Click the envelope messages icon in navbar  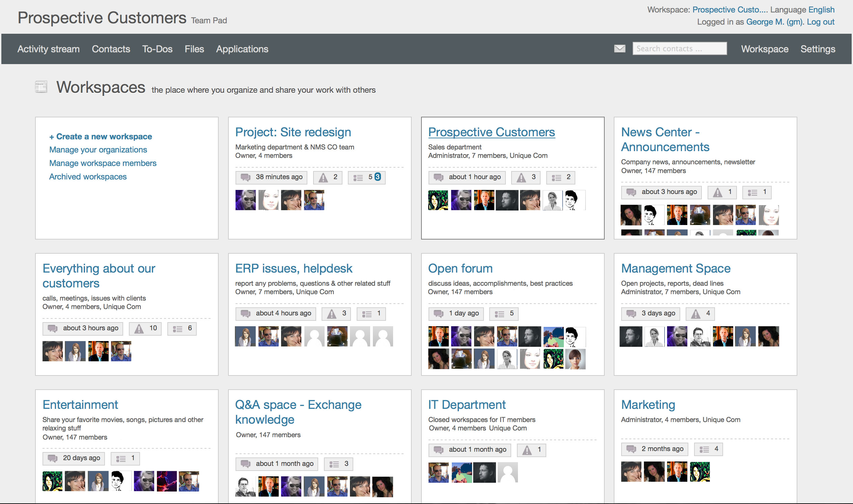[x=619, y=49]
